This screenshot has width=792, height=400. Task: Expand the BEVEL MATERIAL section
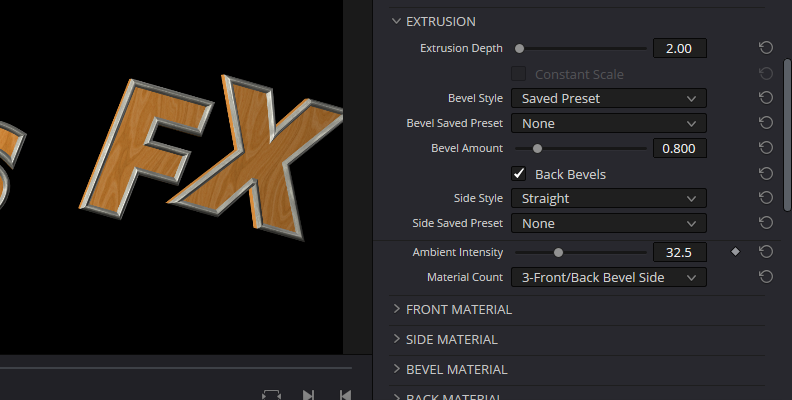(x=456, y=369)
